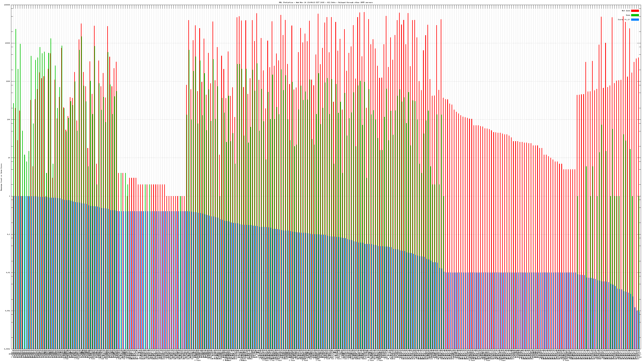Click the '6 hops' x-axis label at bottom right
The height and width of the screenshot is (362, 644).
566,360
